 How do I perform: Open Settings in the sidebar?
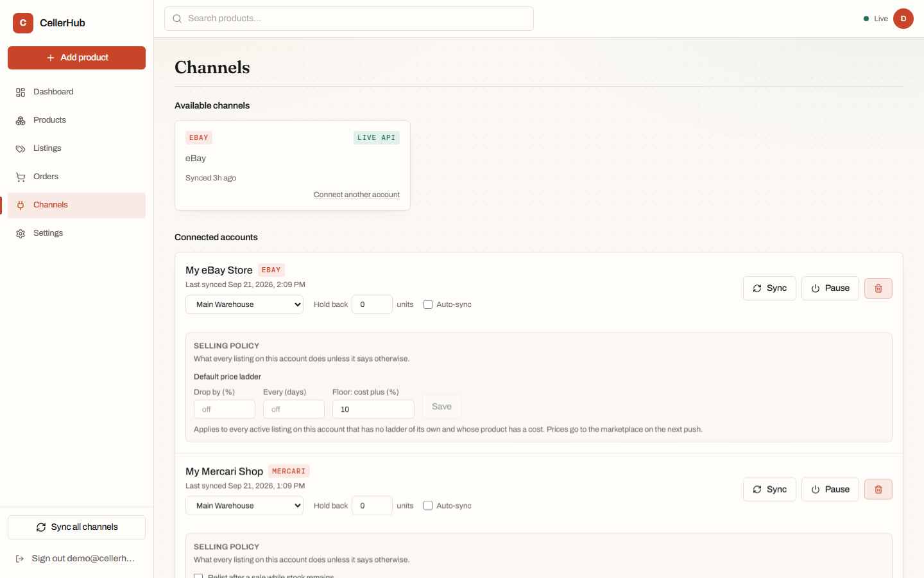pyautogui.click(x=76, y=233)
